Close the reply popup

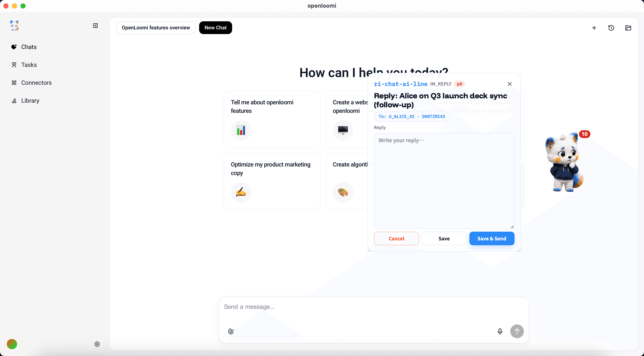(509, 84)
